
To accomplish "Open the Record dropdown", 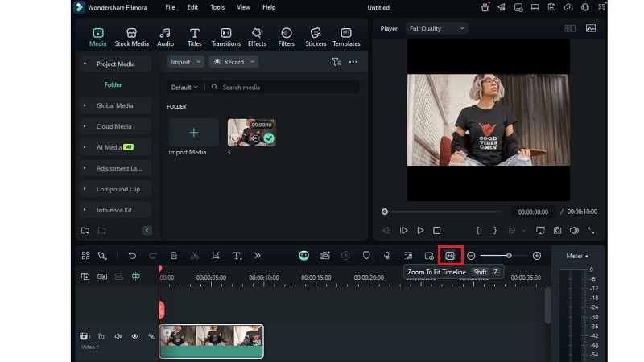I will pyautogui.click(x=233, y=62).
